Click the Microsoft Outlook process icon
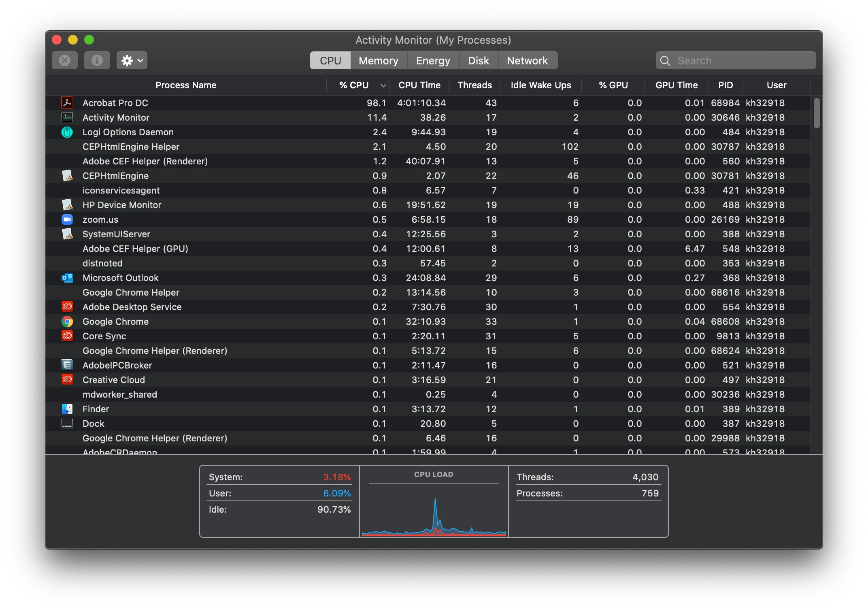 [x=67, y=278]
